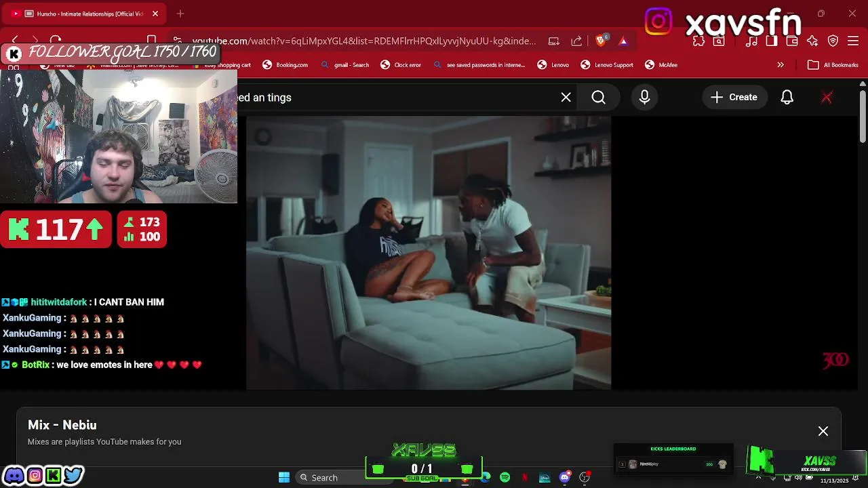Focus the youtube.com address bar
This screenshot has width=868, height=488.
364,41
